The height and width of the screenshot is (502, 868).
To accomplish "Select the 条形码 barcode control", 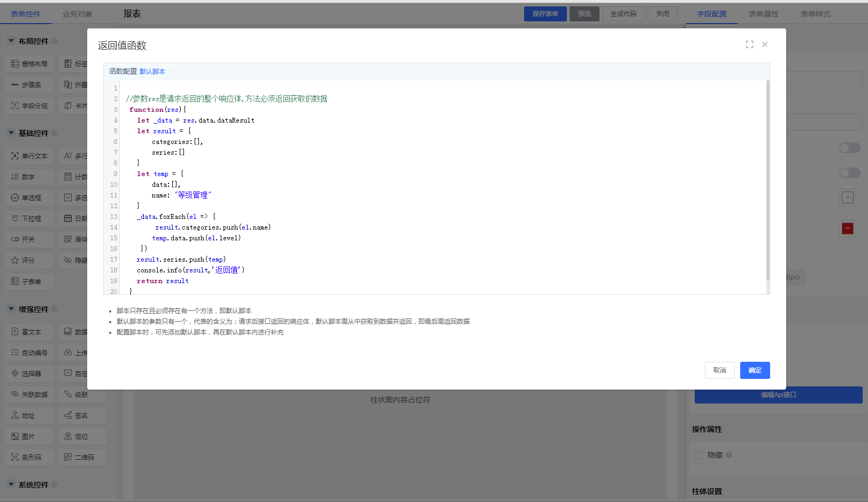I will click(30, 458).
